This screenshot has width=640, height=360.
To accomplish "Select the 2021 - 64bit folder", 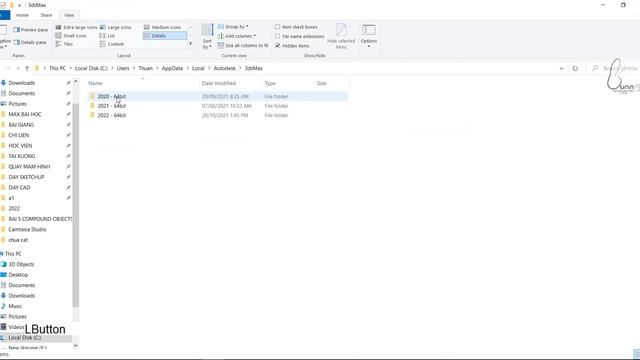I will 217,106.
